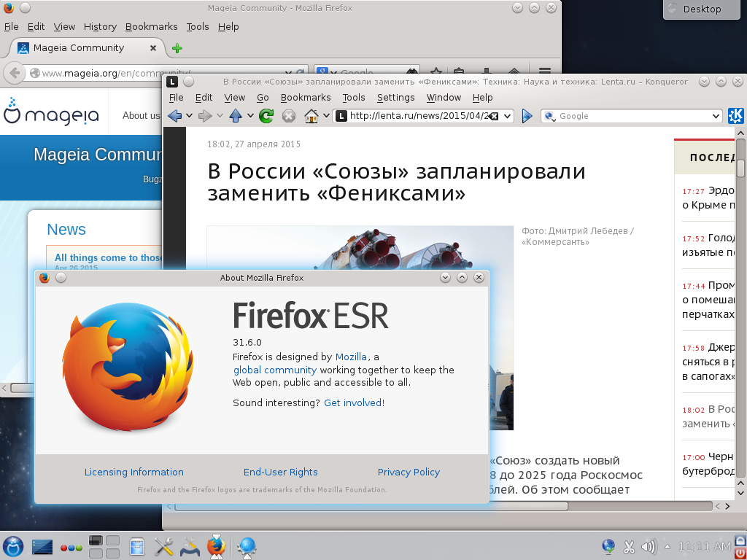Open the Mageia start menu in the panel

(13, 547)
